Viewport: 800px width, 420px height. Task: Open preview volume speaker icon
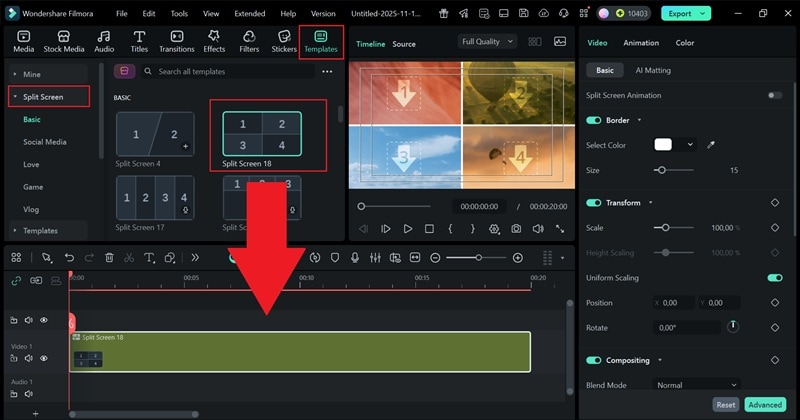coord(538,229)
